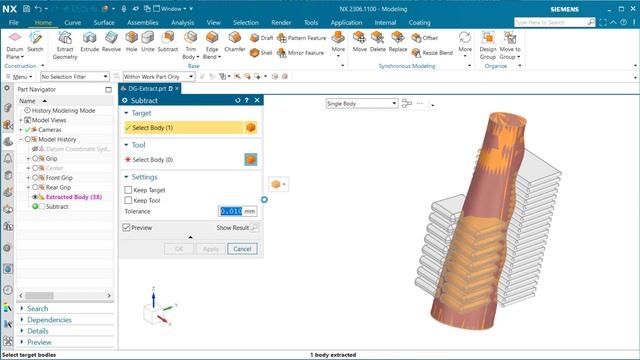The height and width of the screenshot is (360, 640).
Task: Select the Revolve tool
Action: [x=111, y=42]
